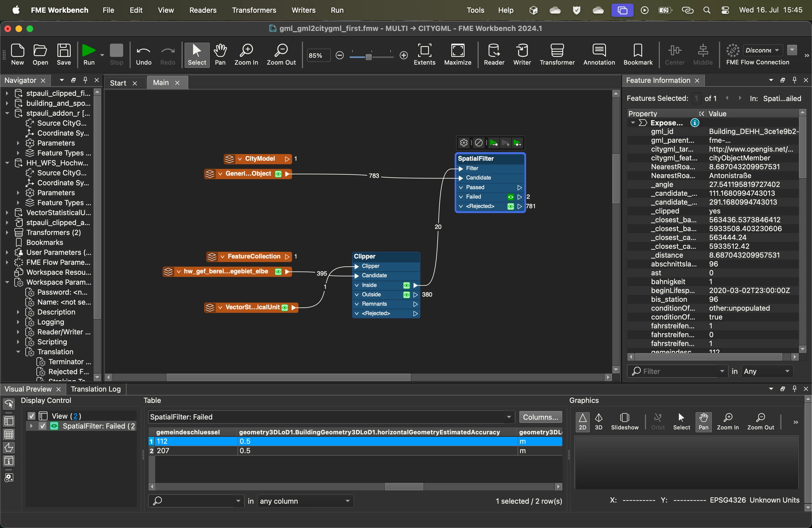Viewport: 812px width, 528px height.
Task: Click zoom plus button beside slider
Action: point(404,55)
